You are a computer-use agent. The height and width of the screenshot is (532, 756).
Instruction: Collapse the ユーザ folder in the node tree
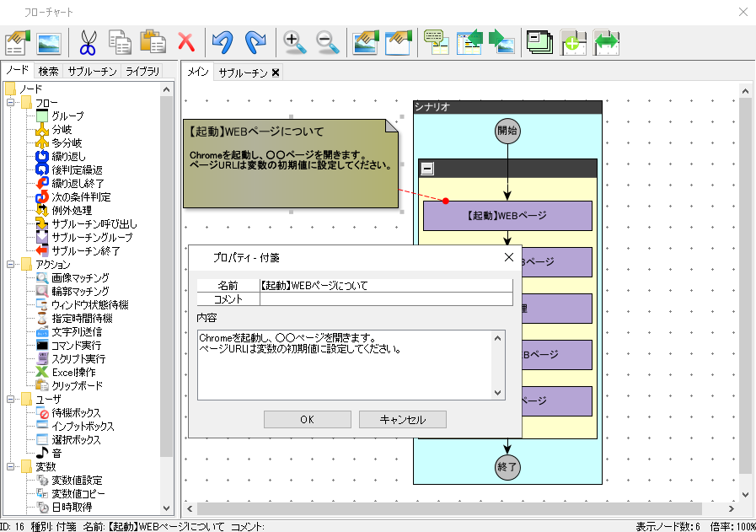[x=10, y=400]
